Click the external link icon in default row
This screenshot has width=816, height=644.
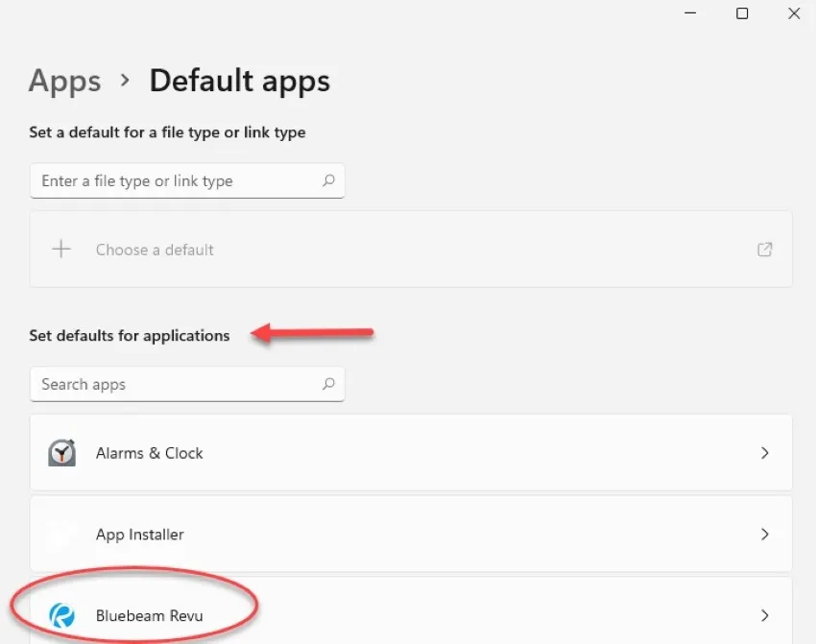(x=765, y=250)
